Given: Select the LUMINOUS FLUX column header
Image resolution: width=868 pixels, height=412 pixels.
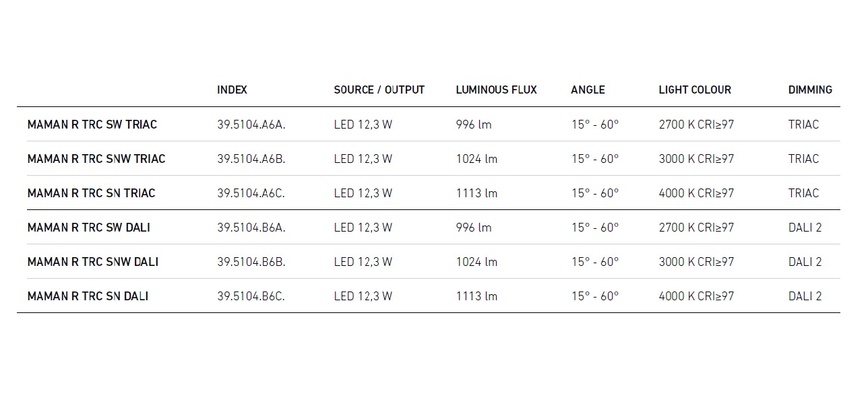Looking at the screenshot, I should 496,90.
